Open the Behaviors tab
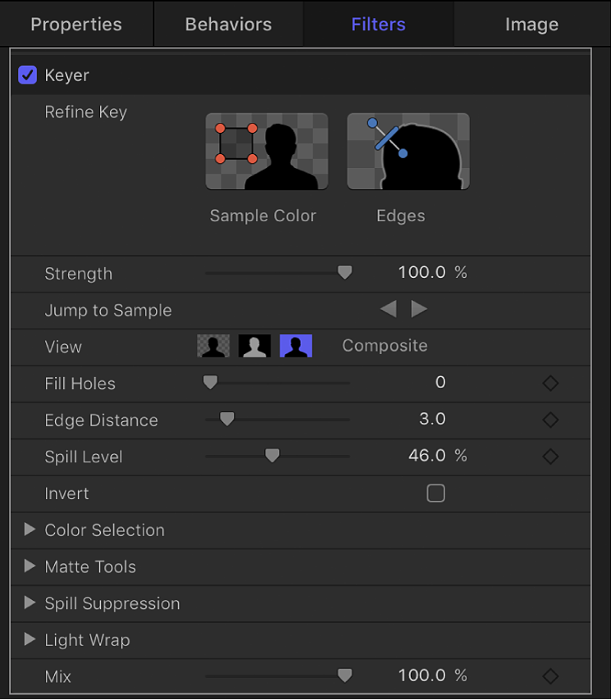This screenshot has width=611, height=700. [229, 25]
